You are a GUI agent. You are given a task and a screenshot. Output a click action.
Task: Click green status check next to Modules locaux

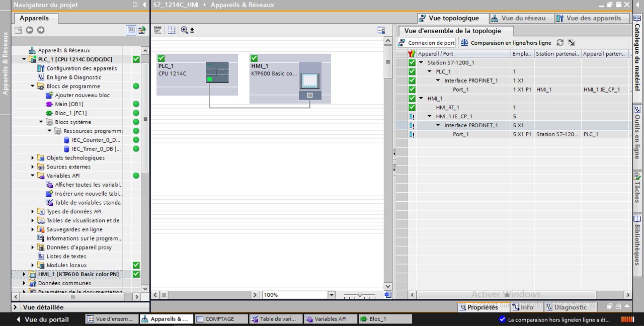pyautogui.click(x=136, y=265)
